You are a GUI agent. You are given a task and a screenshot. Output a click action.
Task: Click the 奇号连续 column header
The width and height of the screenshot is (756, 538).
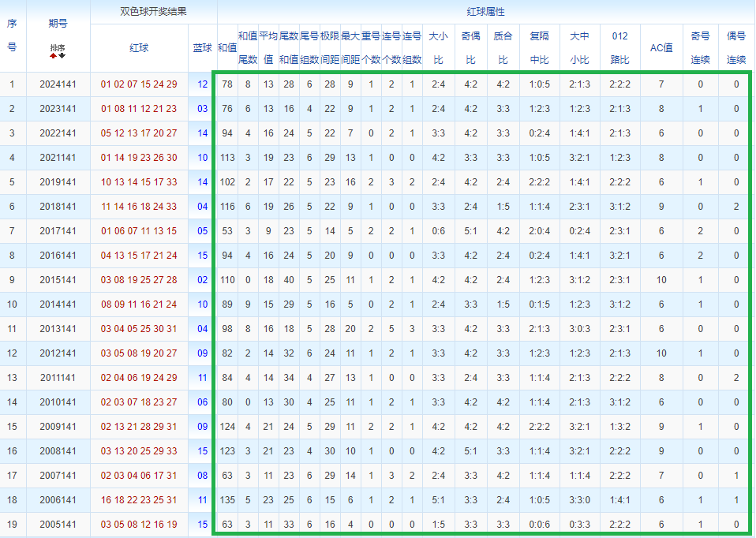click(x=700, y=47)
